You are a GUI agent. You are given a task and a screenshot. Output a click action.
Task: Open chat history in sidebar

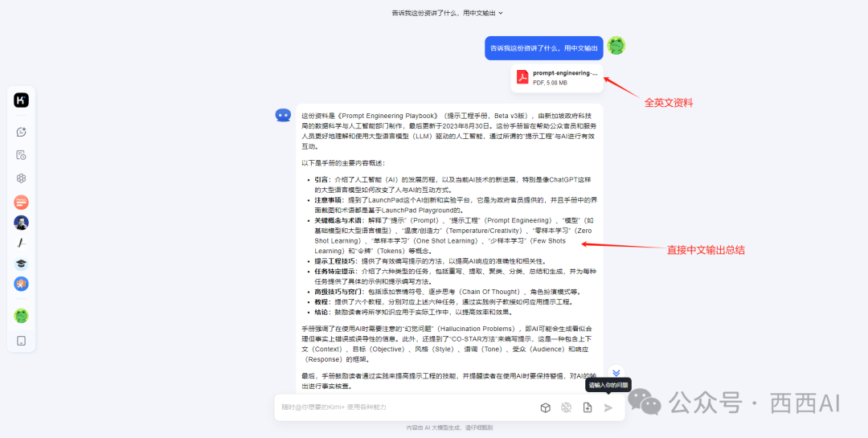[x=21, y=155]
